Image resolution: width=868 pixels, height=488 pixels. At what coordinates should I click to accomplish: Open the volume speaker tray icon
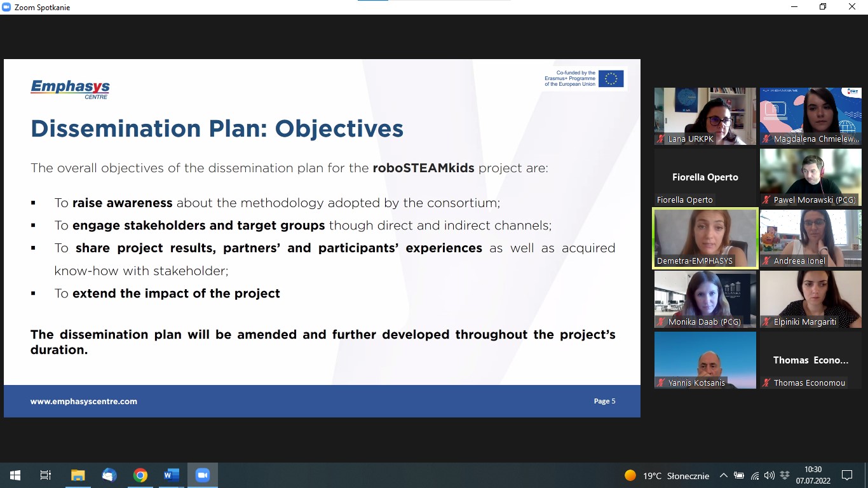tap(770, 475)
